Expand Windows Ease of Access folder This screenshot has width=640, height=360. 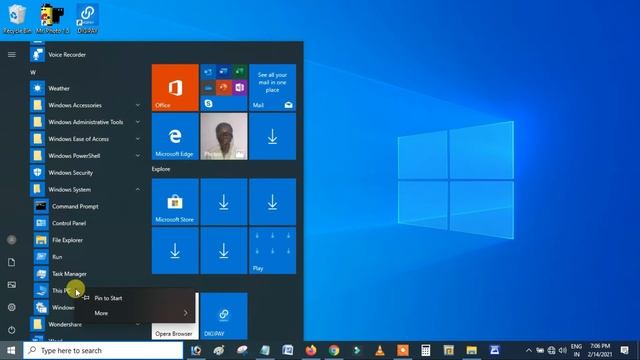(86, 139)
